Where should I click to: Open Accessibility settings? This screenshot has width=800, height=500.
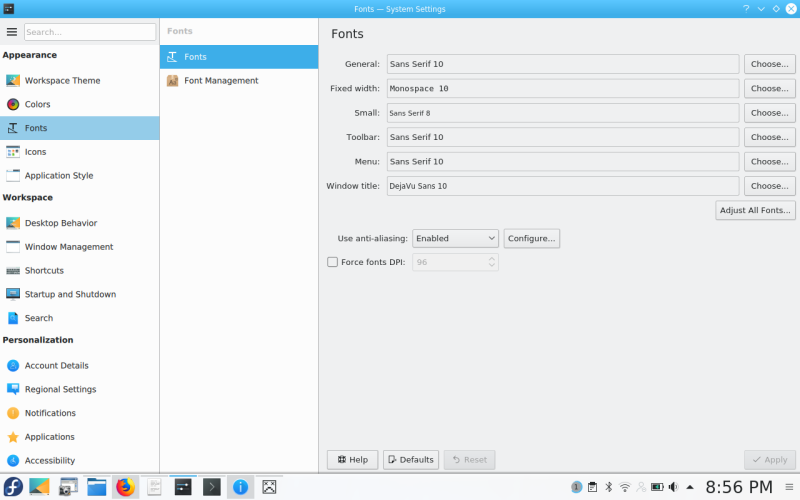tap(80, 460)
